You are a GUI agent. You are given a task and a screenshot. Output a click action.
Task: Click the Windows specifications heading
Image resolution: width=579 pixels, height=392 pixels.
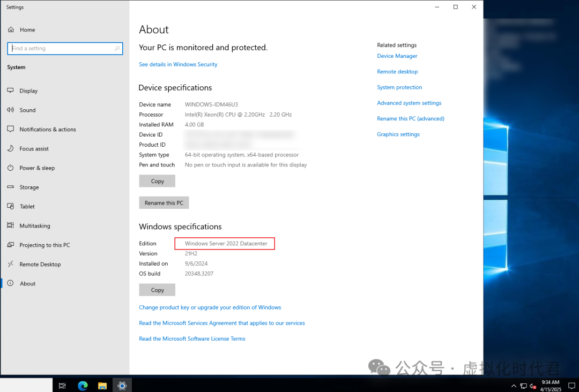180,227
